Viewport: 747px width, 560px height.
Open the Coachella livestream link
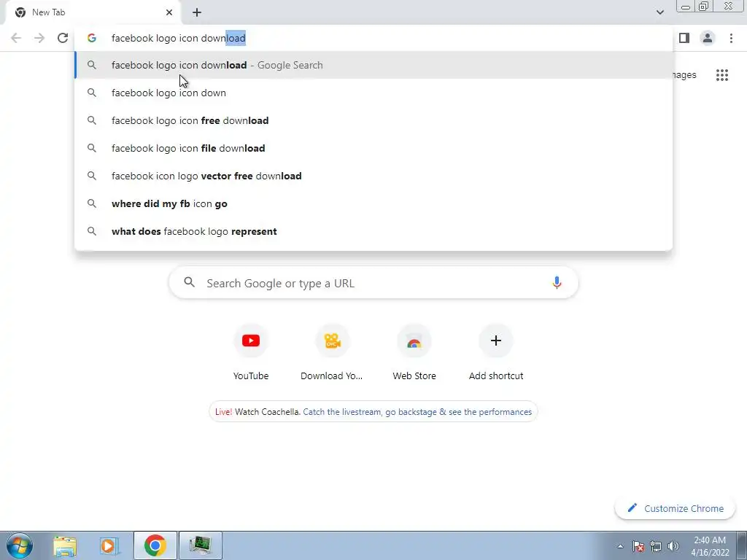pyautogui.click(x=417, y=412)
